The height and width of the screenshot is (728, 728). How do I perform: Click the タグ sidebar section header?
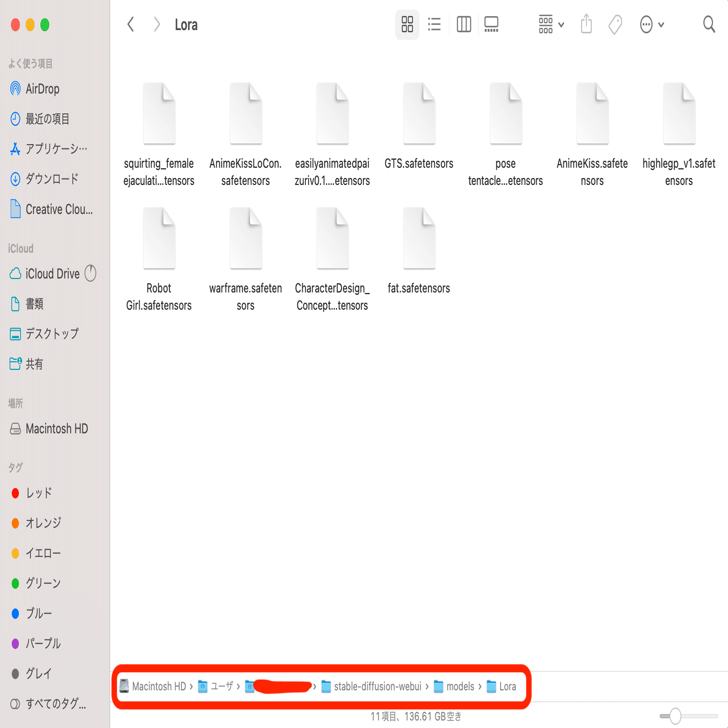coord(16,468)
